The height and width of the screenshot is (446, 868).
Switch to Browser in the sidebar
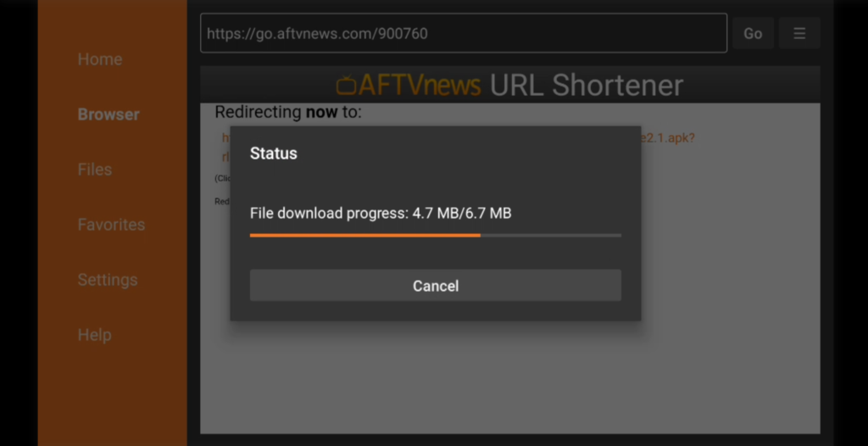coord(108,114)
